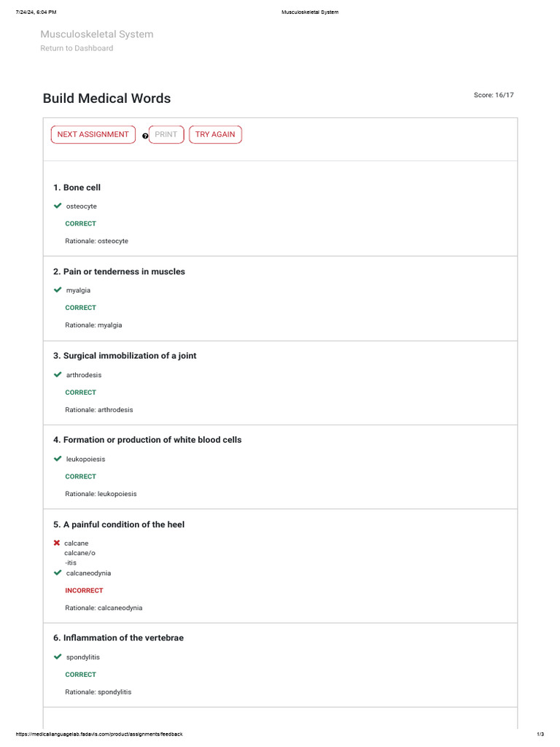Click green checkmark beside arthrodesis
This screenshot has width=560, height=747.
click(x=58, y=374)
